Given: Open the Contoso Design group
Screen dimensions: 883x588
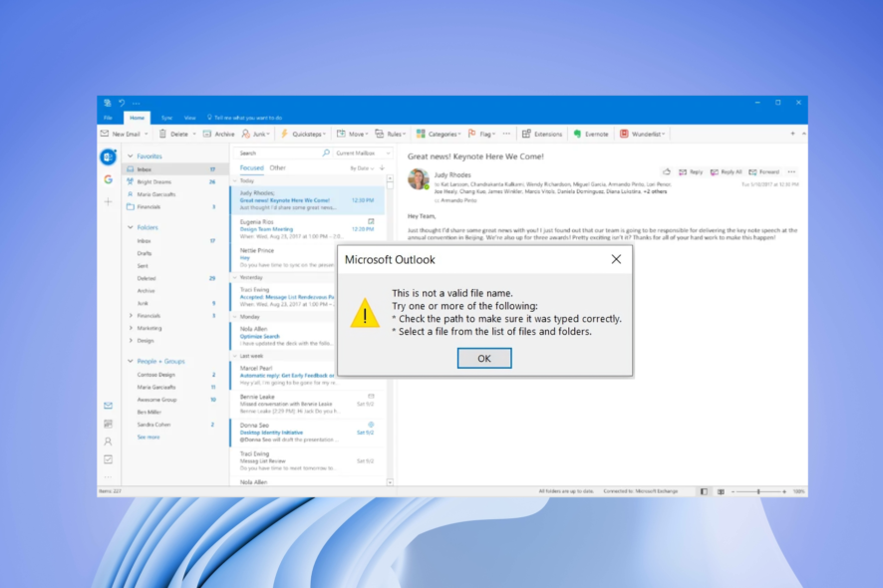Looking at the screenshot, I should [x=156, y=375].
